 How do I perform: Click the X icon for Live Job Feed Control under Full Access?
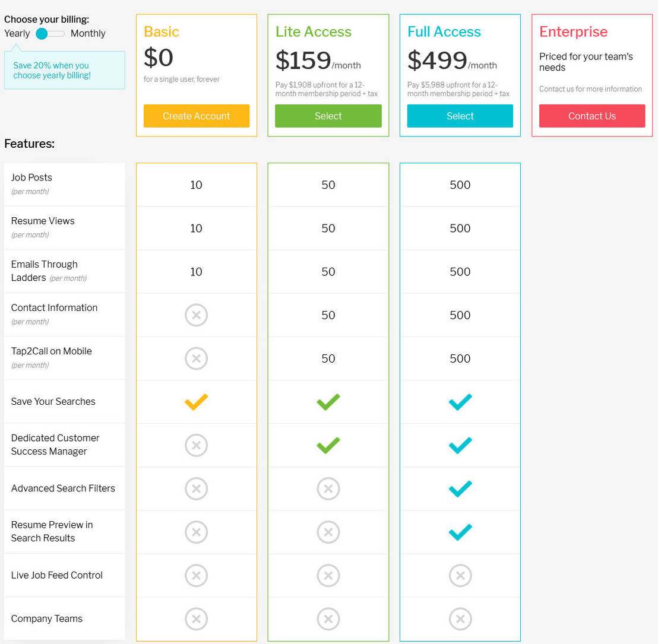click(x=460, y=575)
